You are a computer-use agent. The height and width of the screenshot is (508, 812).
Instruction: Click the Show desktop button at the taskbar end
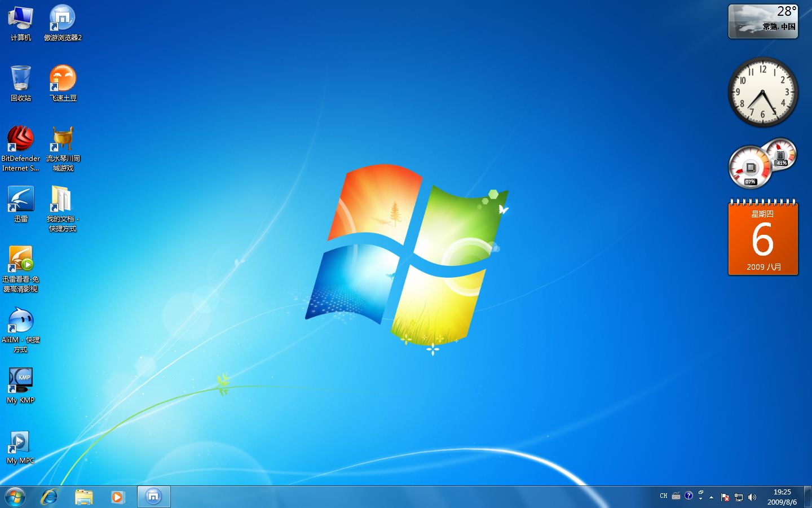(807, 497)
